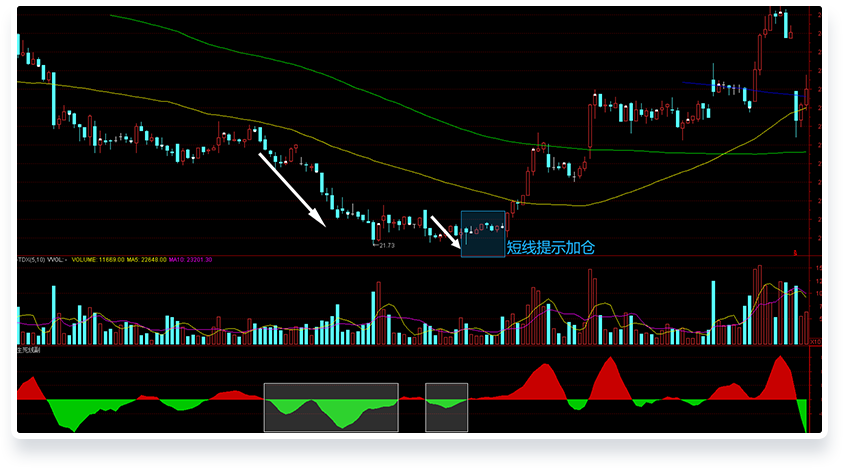Click the large white downtrend arrow
This screenshot has width=843, height=468.
292,188
